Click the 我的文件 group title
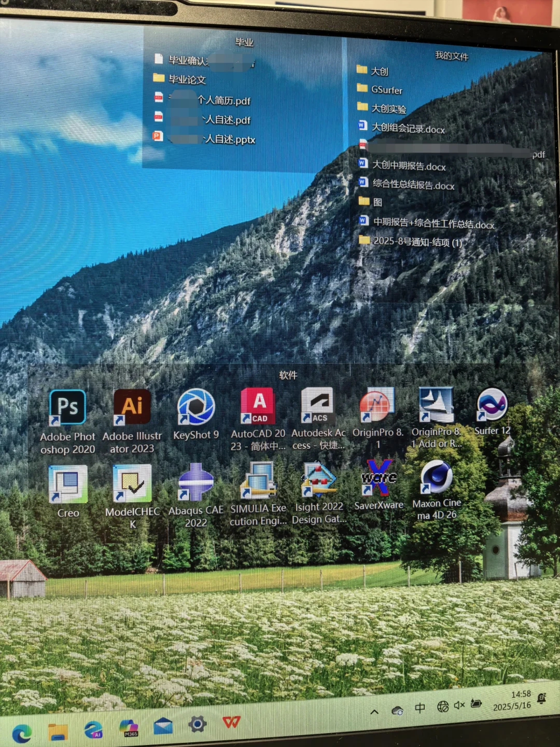 pyautogui.click(x=452, y=56)
